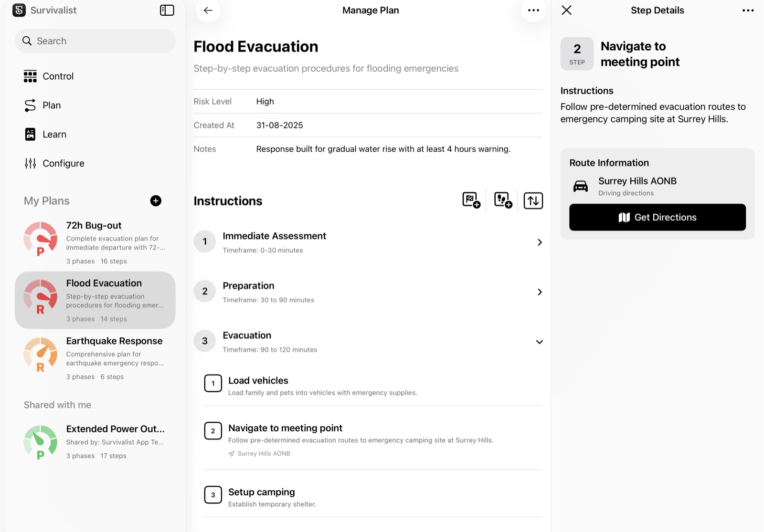This screenshot has width=764, height=532.
Task: Open the Manage Plan more options menu
Action: (533, 10)
